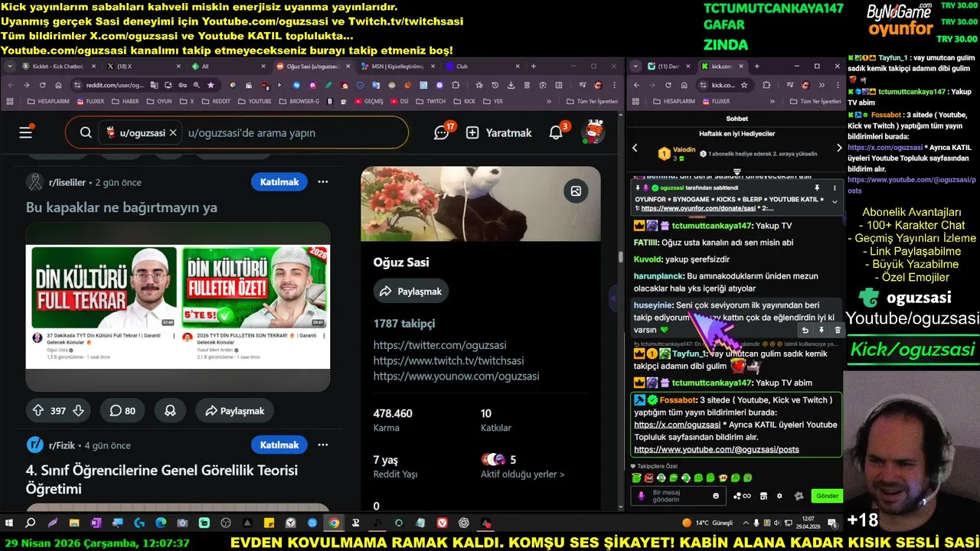980x551 pixels.
Task: Open the Reddit hamburger menu
Action: click(25, 132)
